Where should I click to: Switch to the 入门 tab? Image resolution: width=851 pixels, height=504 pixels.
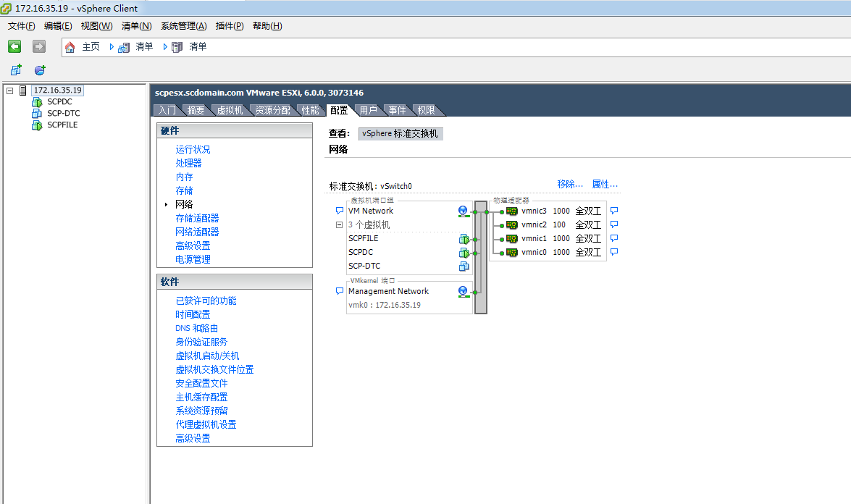click(x=167, y=110)
